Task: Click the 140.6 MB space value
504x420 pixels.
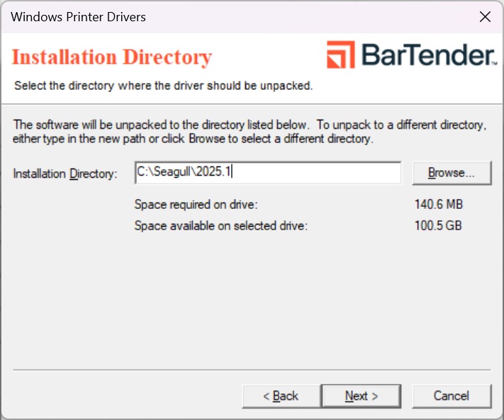Action: pyautogui.click(x=438, y=205)
